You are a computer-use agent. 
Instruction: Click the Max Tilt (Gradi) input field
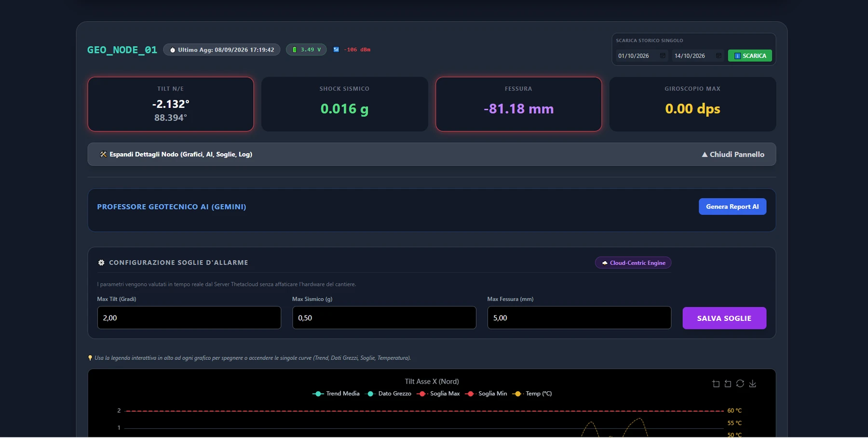pyautogui.click(x=189, y=318)
